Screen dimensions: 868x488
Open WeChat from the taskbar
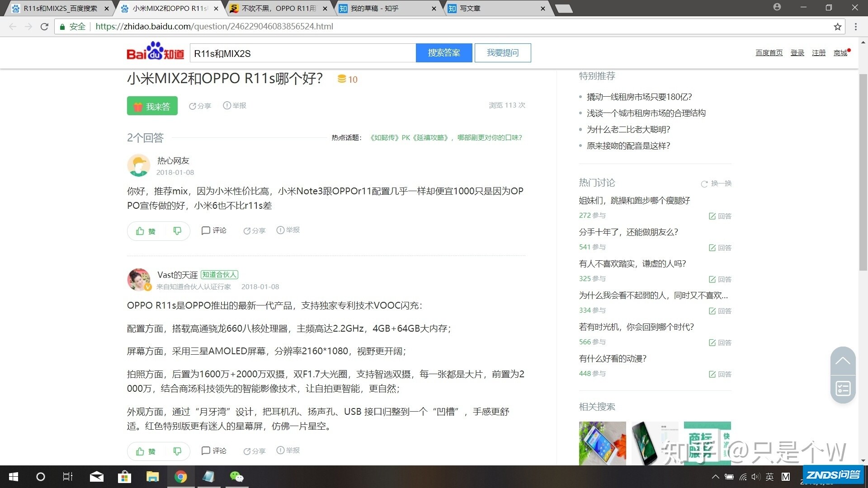[x=236, y=477]
